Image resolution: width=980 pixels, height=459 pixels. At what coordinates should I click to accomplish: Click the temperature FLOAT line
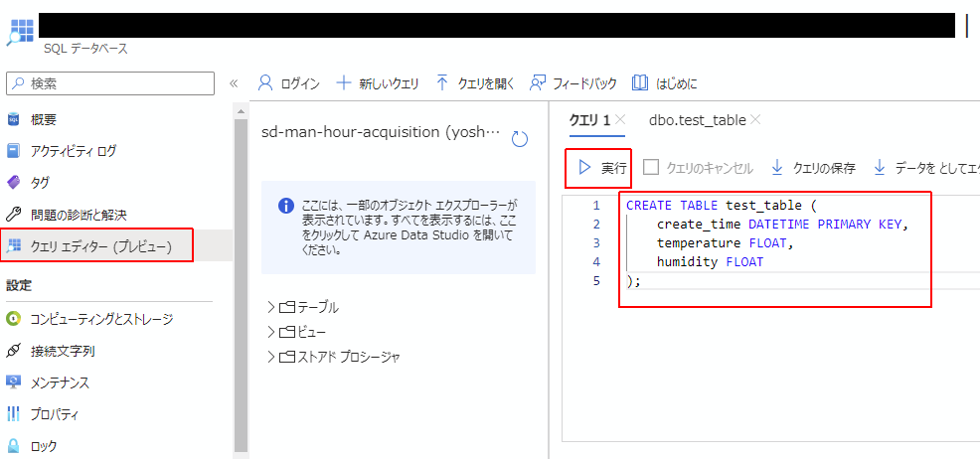pos(725,243)
